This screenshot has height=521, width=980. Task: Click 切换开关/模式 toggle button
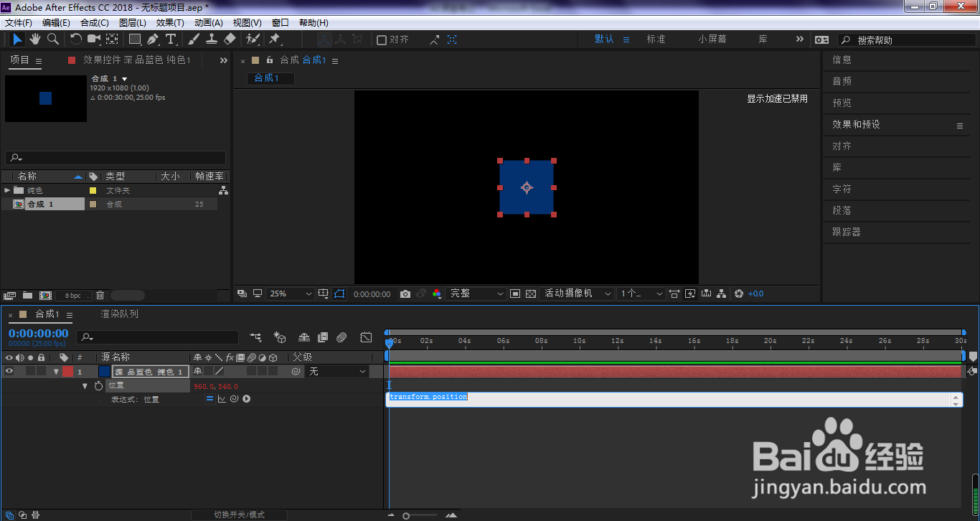pyautogui.click(x=239, y=515)
